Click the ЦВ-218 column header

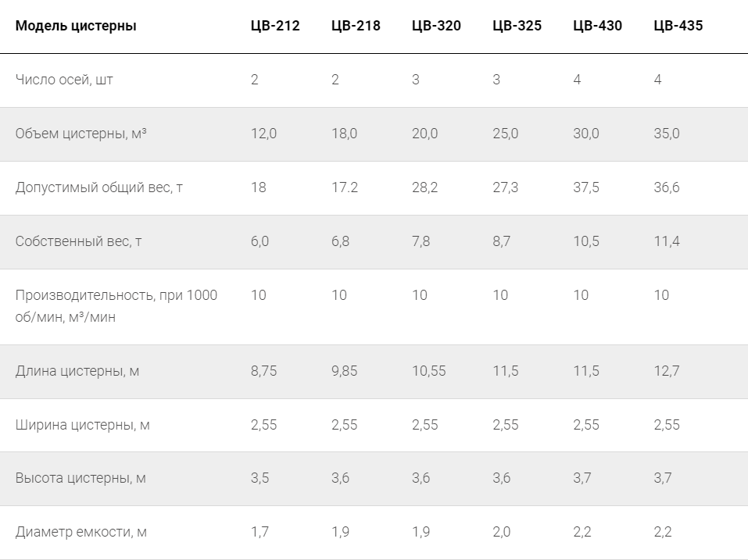(x=356, y=26)
